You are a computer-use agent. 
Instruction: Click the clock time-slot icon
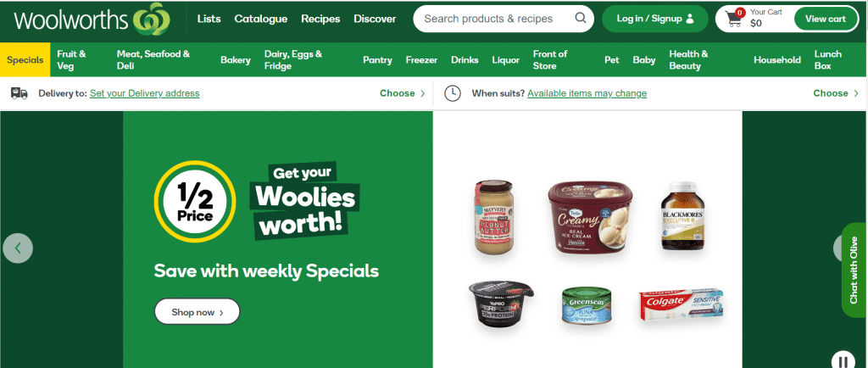453,93
